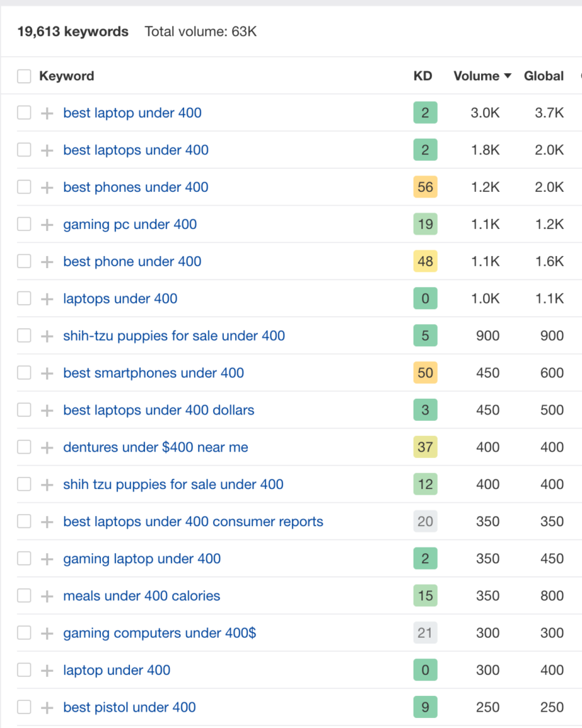Screen dimensions: 582x728
Task: Click plus icon beside 'best phones under 400'
Action: 47,187
